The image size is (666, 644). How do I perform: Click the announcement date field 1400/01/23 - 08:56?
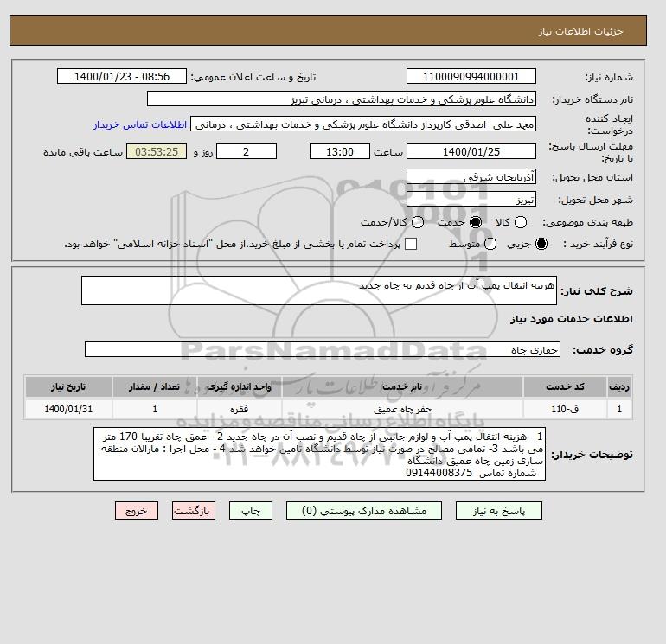122,76
